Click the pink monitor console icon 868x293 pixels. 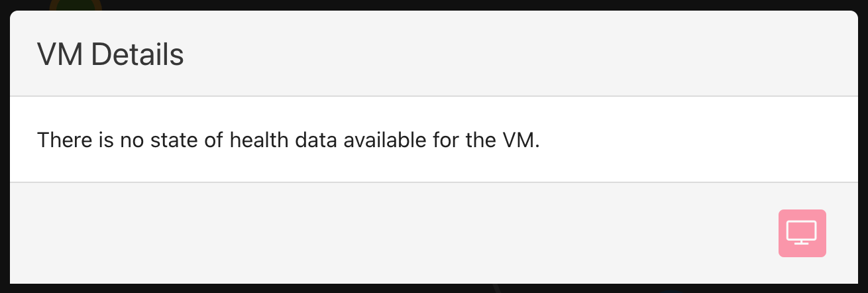click(x=802, y=233)
